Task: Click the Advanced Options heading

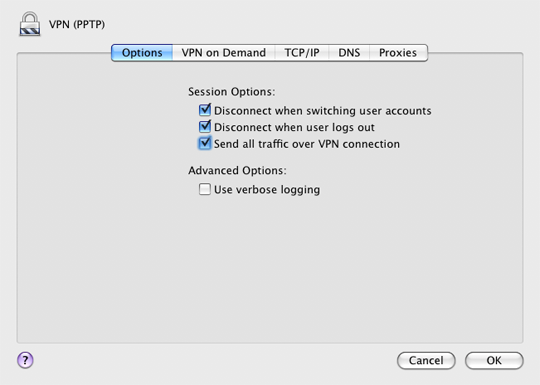Action: [237, 170]
